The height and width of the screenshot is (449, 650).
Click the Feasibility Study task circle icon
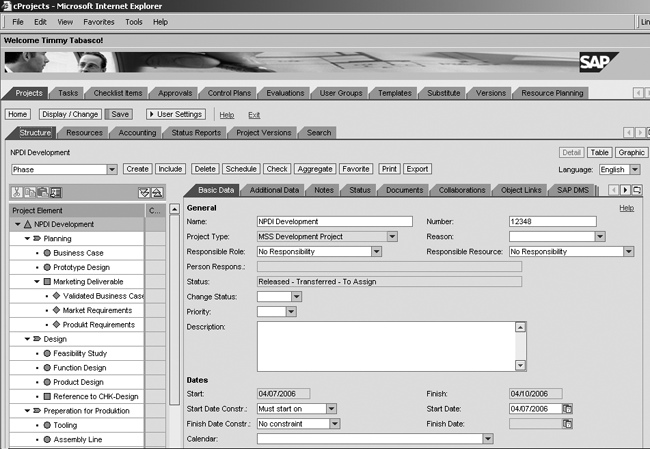47,354
